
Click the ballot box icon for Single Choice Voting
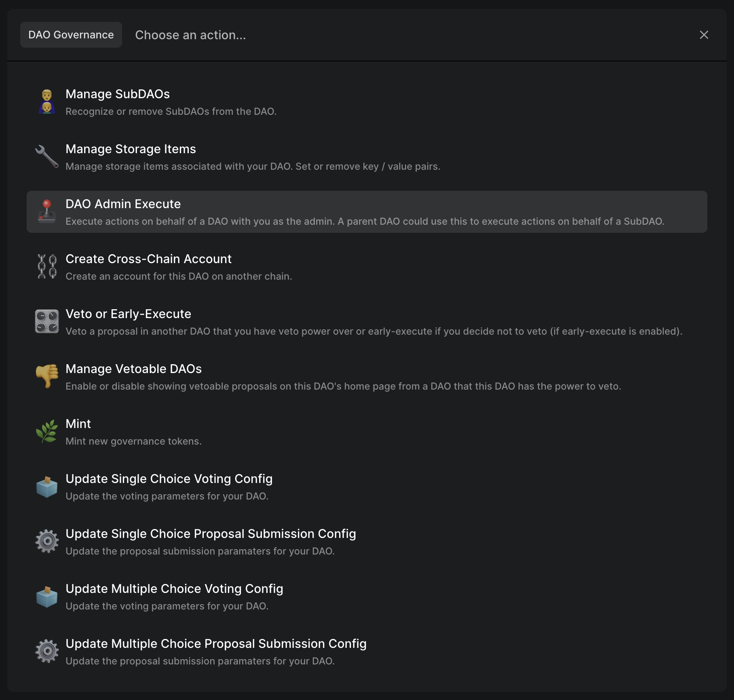click(47, 487)
